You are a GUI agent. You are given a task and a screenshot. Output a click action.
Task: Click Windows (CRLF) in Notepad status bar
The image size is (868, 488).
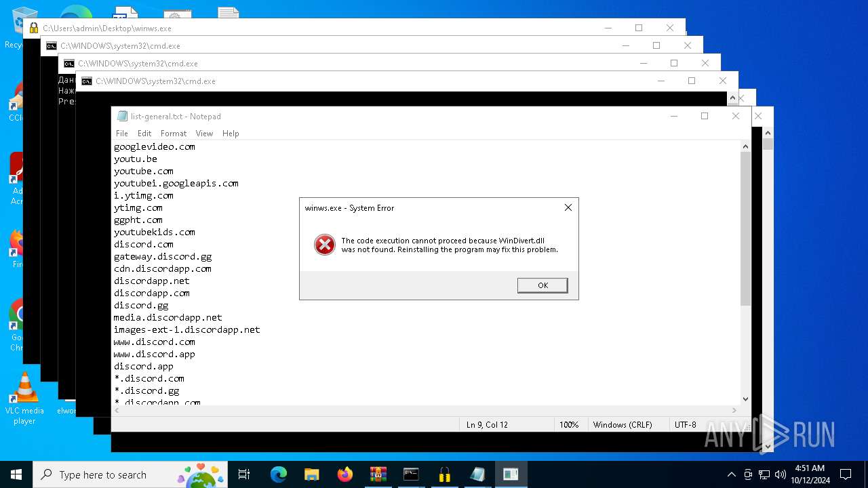coord(623,425)
